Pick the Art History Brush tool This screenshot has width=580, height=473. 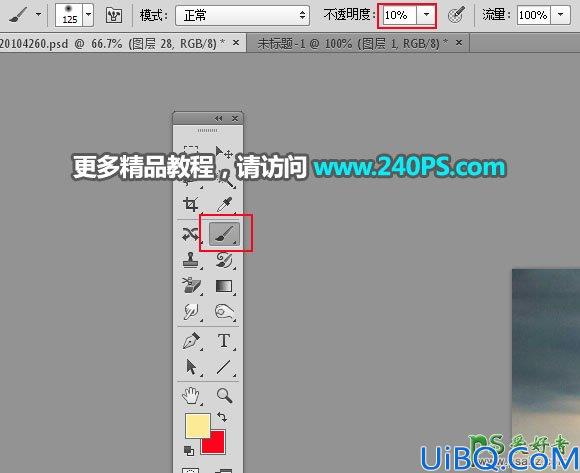click(224, 260)
